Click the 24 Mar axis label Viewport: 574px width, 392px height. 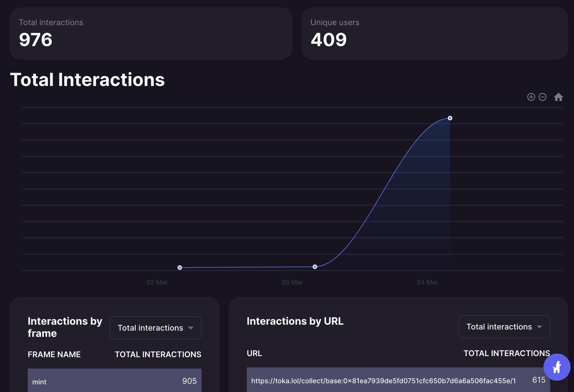427,282
